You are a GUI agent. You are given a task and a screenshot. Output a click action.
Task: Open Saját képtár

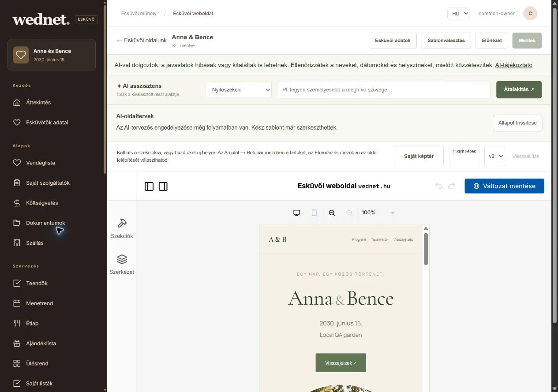419,157
